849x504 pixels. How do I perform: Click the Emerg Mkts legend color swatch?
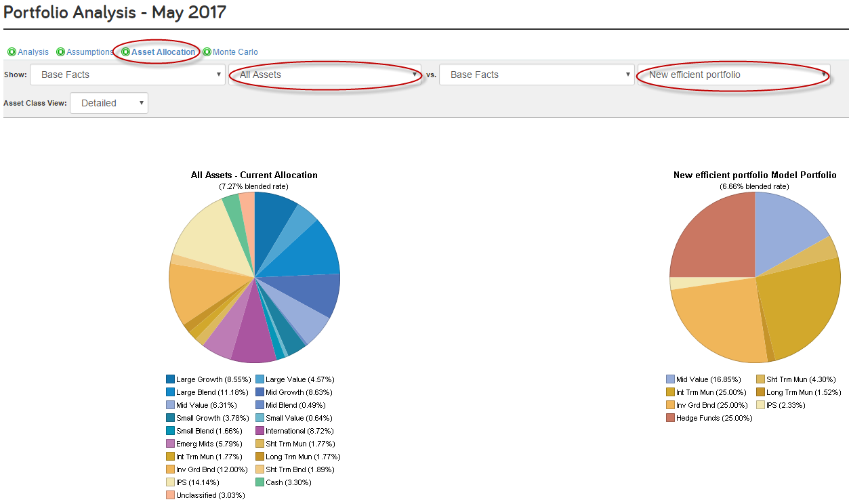170,444
